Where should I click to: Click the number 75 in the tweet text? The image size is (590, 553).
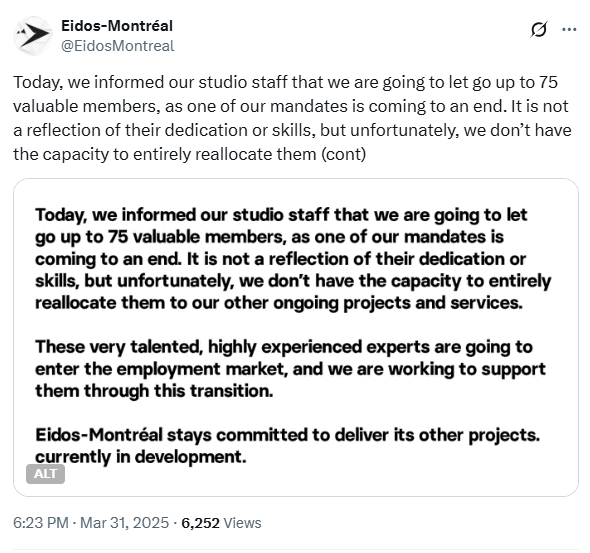point(547,82)
